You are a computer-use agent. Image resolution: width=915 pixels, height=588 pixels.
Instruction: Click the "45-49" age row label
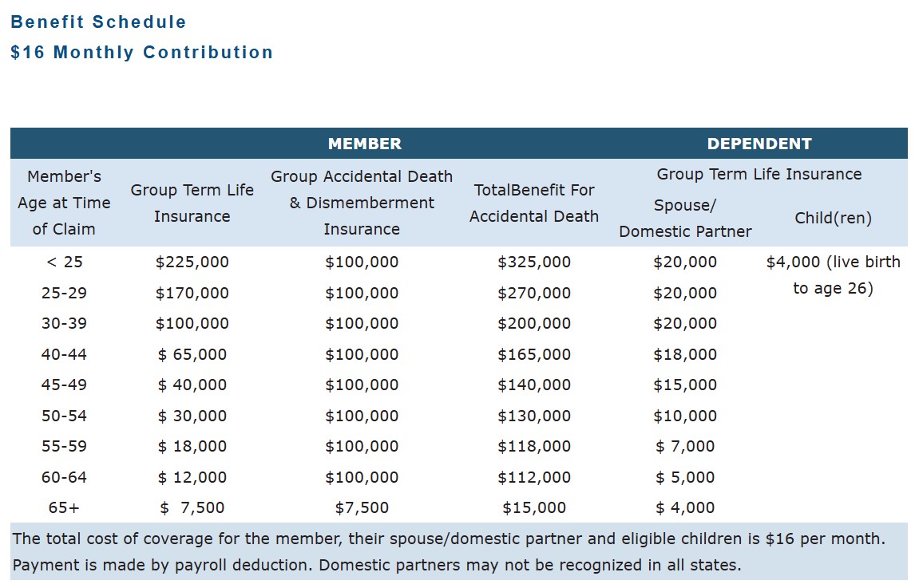pyautogui.click(x=64, y=385)
